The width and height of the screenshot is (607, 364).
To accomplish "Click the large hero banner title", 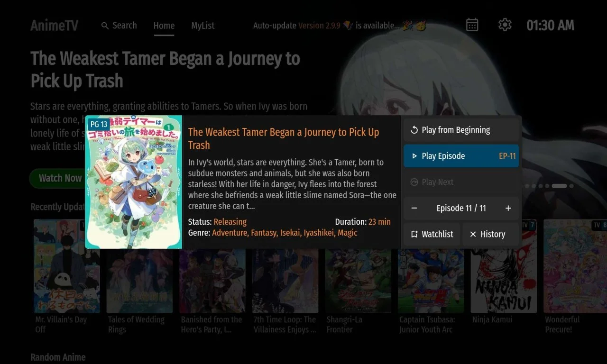I will click(x=165, y=70).
